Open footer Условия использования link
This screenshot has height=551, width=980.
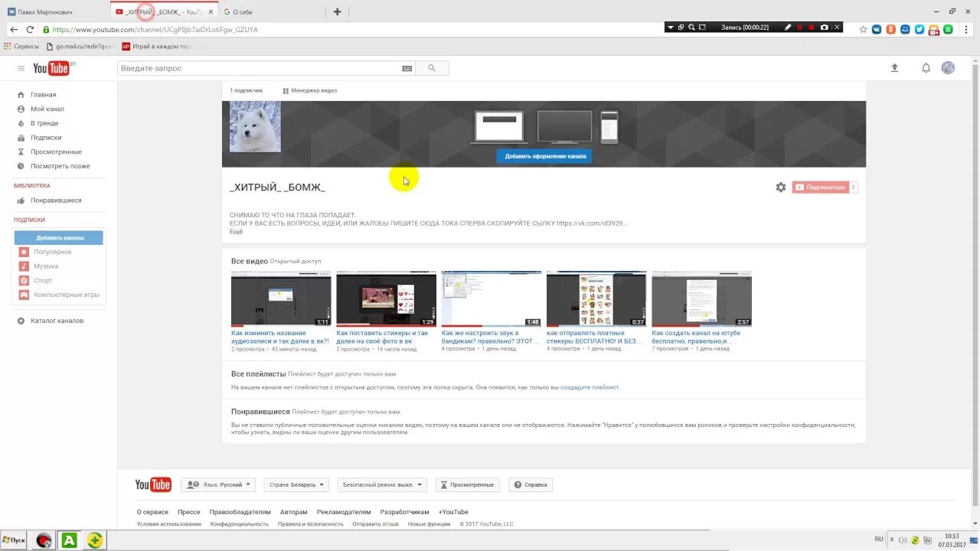(x=169, y=524)
